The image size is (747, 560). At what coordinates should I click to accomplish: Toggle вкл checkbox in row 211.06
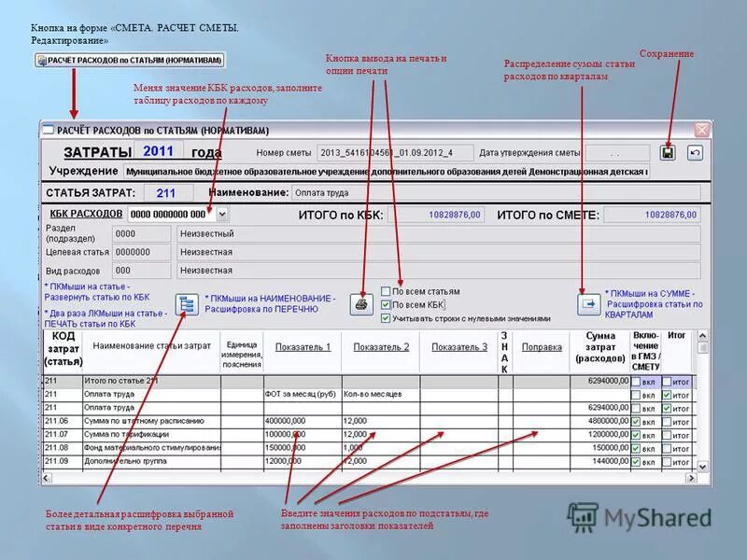point(636,422)
